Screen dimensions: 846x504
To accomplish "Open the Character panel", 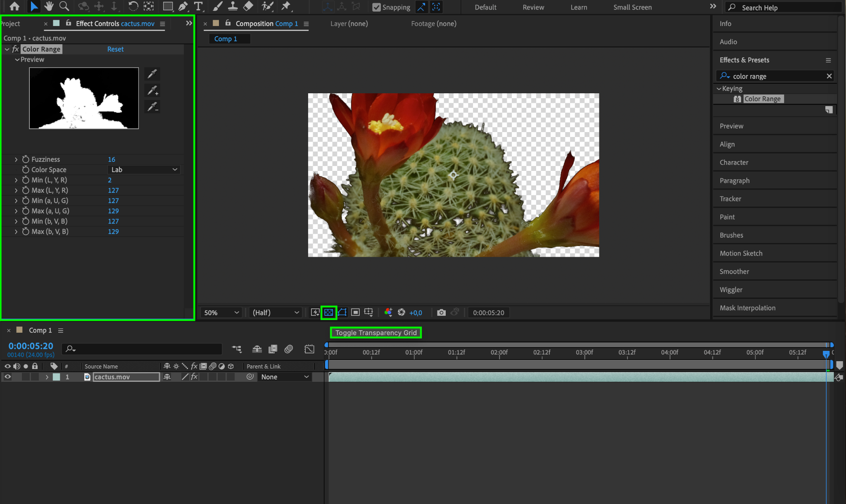I will click(x=734, y=162).
